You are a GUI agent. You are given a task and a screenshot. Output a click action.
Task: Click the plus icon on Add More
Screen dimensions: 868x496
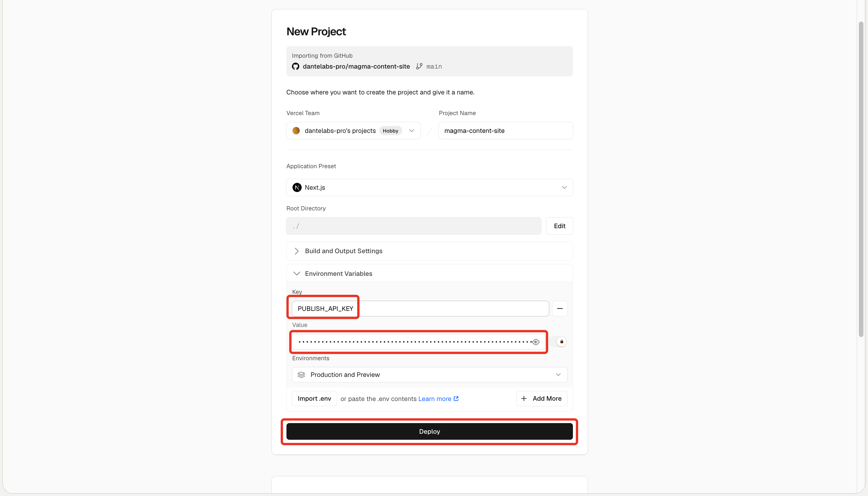click(x=524, y=399)
